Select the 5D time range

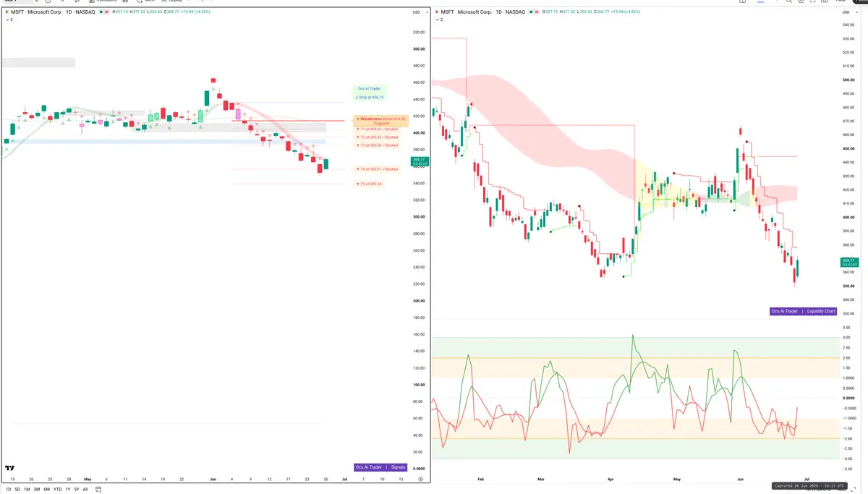[17, 489]
